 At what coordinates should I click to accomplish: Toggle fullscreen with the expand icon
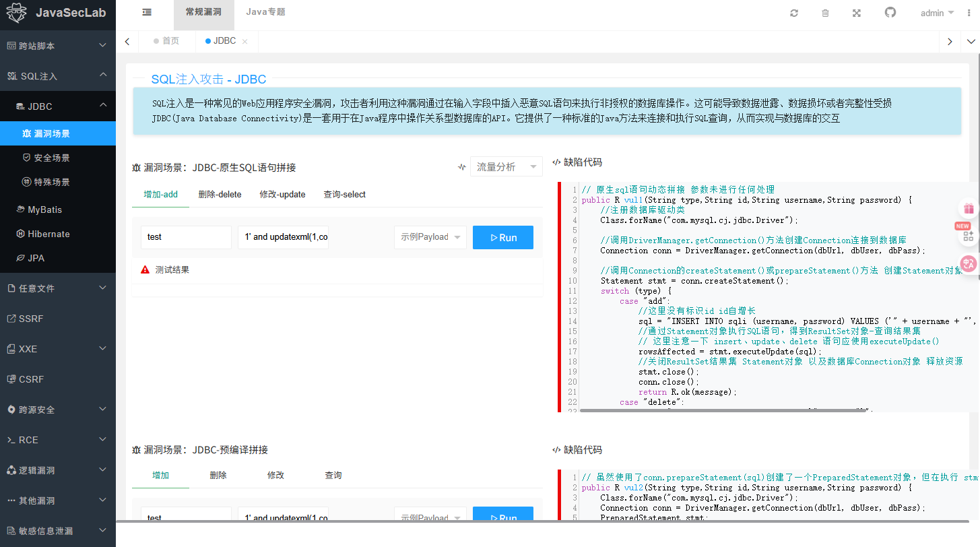click(857, 13)
